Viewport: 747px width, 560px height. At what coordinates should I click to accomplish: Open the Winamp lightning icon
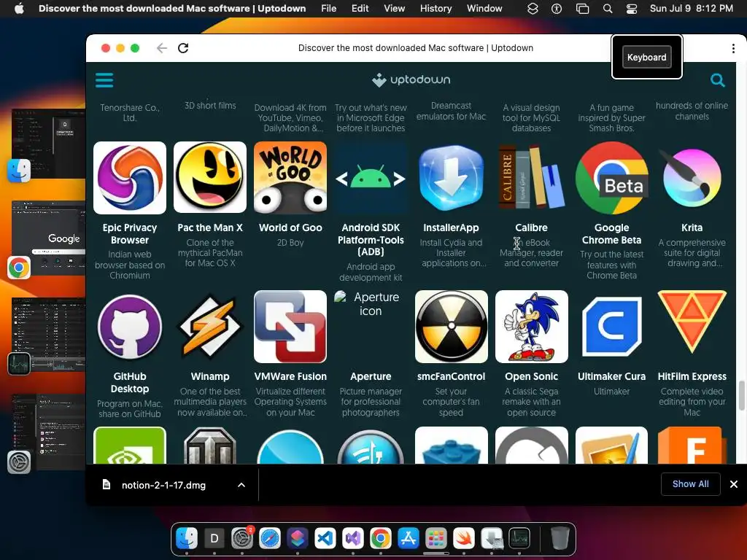point(210,327)
